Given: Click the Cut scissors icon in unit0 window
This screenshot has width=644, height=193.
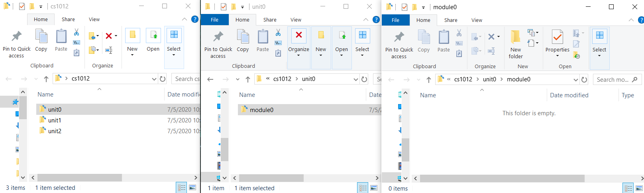Looking at the screenshot, I should click(x=278, y=33).
